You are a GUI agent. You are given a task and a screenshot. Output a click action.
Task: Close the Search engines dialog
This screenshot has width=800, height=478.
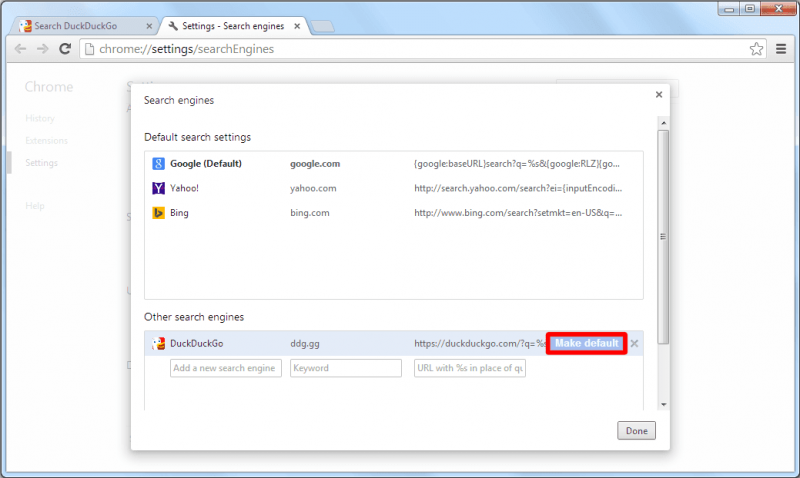(x=659, y=94)
